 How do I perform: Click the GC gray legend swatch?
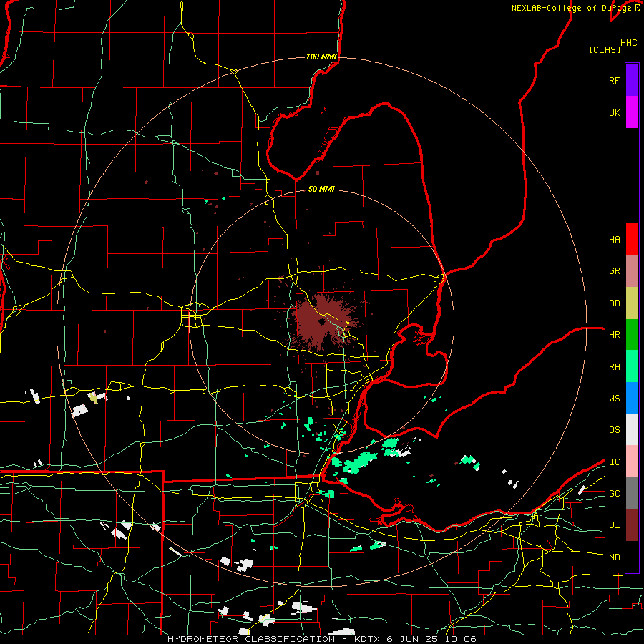632,493
